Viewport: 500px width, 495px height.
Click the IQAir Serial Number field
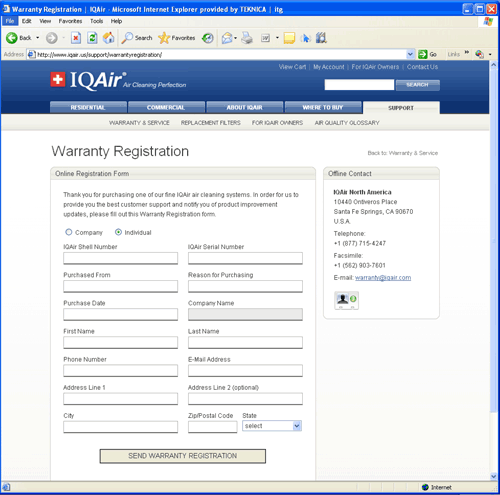click(x=245, y=258)
